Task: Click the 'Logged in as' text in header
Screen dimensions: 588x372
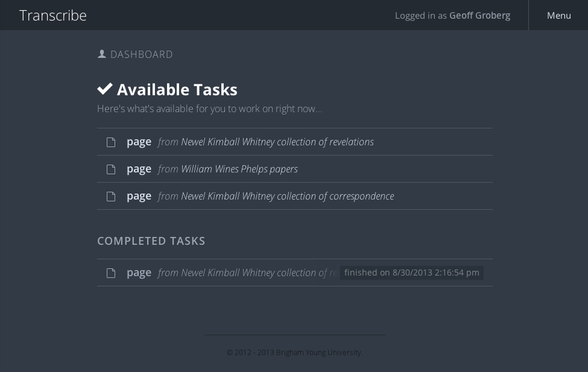Action: pos(421,16)
